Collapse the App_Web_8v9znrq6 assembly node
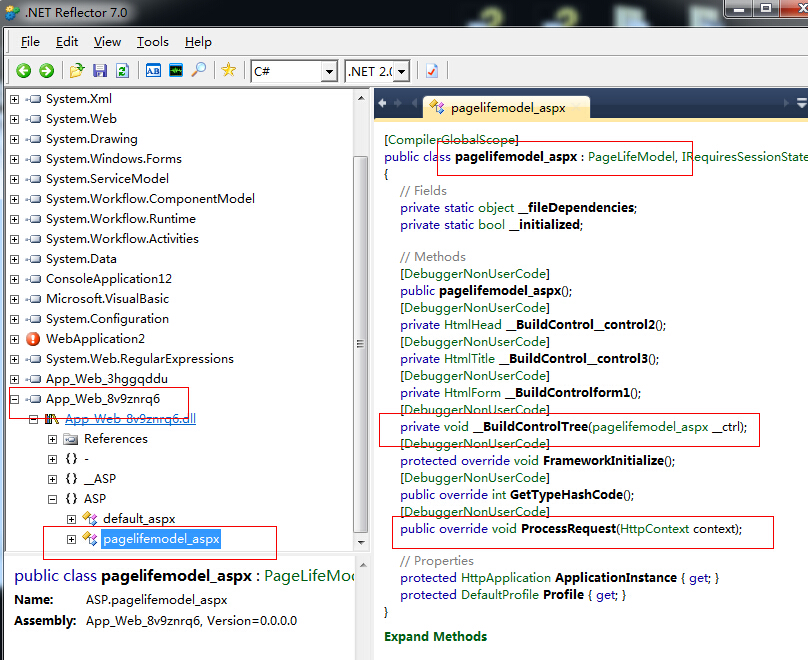This screenshot has width=808, height=660. coord(14,399)
